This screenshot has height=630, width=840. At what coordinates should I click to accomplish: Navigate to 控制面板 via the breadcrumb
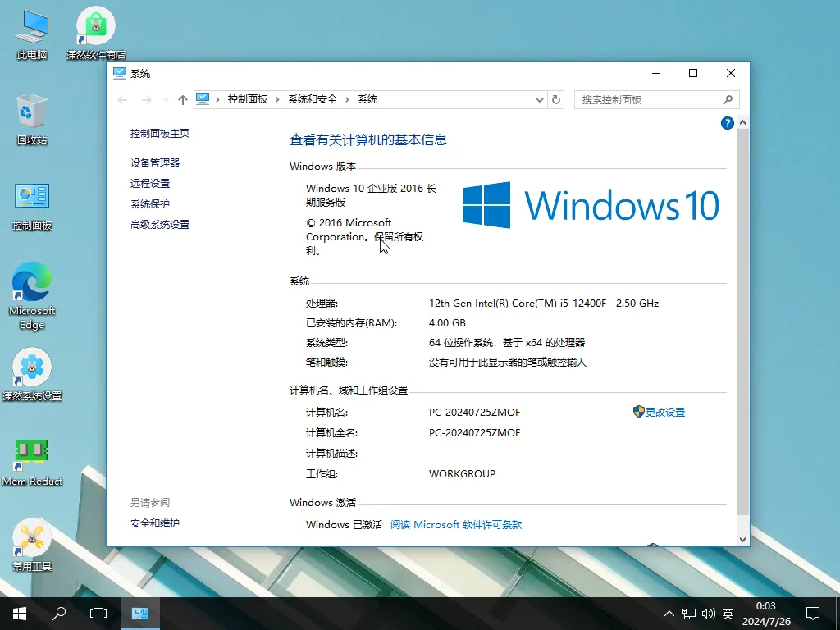click(248, 98)
